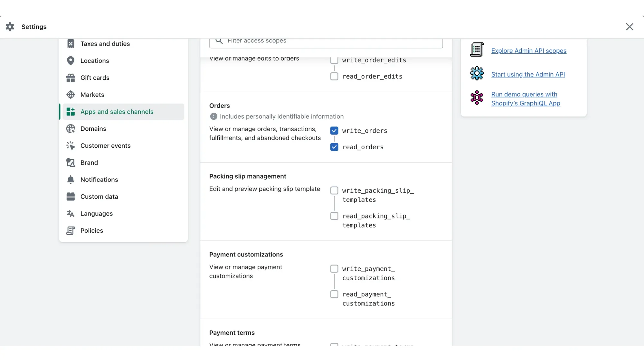Uncheck the write_orders scope
Image resolution: width=644 pixels, height=362 pixels.
click(334, 130)
